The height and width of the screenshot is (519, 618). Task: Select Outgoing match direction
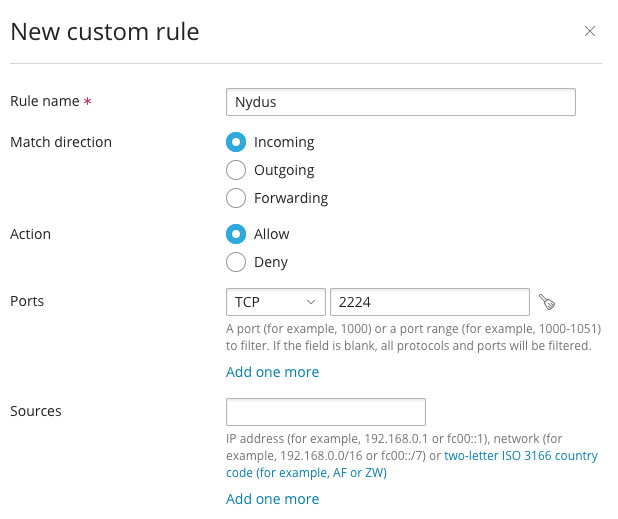pos(236,170)
